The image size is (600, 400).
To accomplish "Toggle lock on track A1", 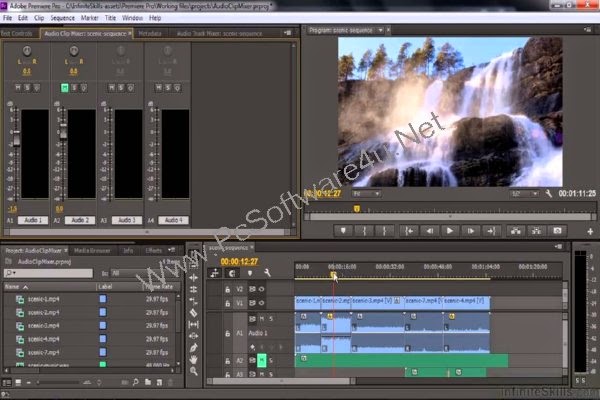I will (227, 333).
